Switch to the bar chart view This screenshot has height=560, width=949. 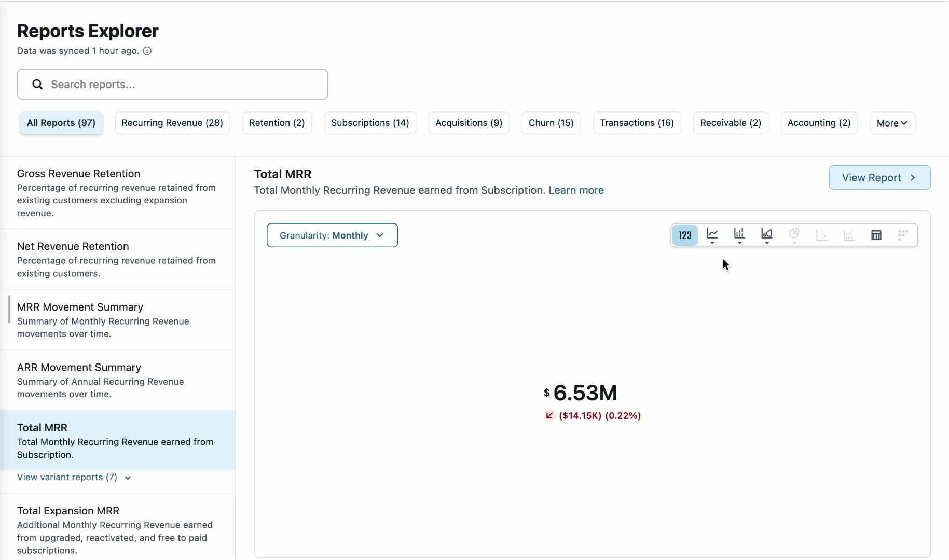click(x=739, y=235)
